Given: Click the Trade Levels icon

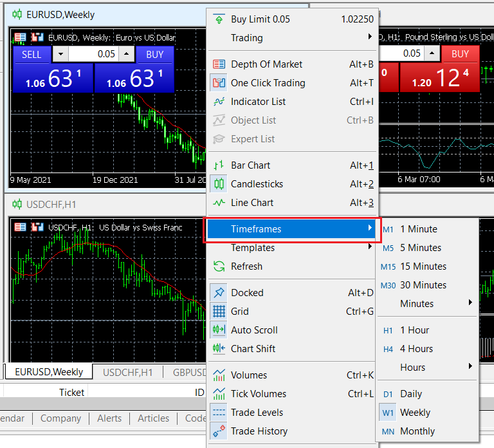Looking at the screenshot, I should click(219, 413).
